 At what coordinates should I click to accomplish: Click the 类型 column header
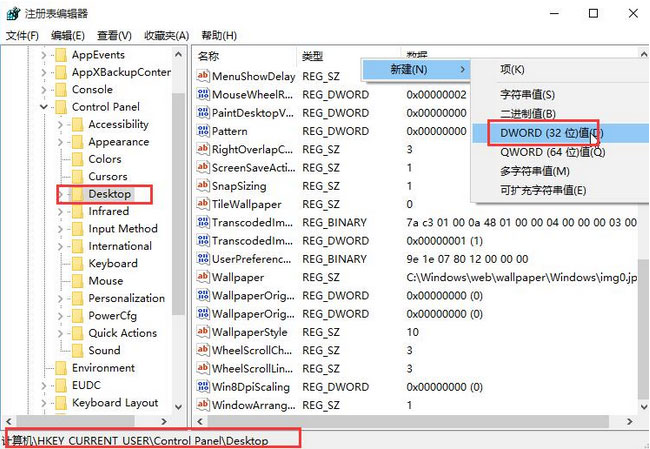(x=345, y=56)
